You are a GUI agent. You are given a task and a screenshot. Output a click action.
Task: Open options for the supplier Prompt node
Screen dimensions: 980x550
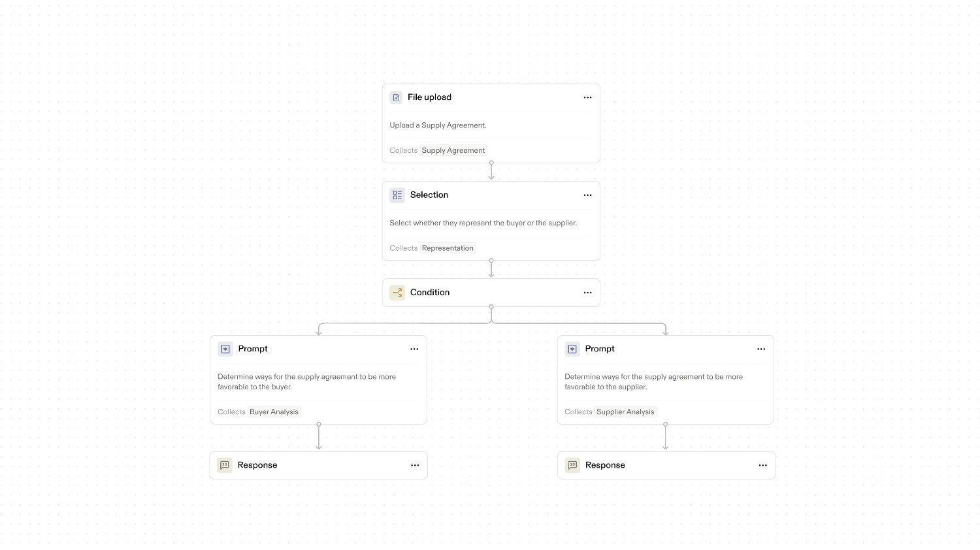[x=761, y=349]
